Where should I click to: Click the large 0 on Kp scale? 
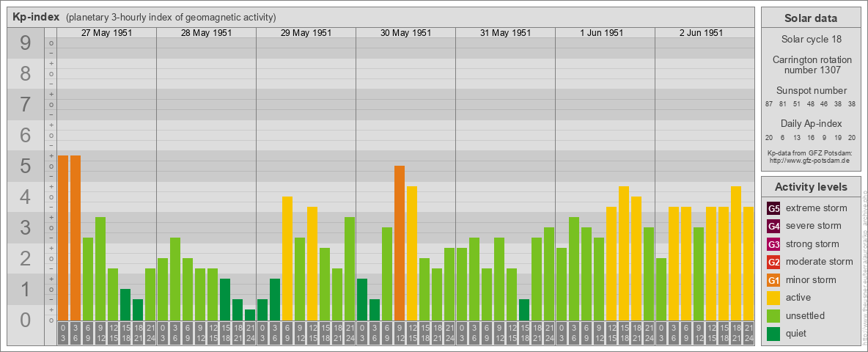25,320
